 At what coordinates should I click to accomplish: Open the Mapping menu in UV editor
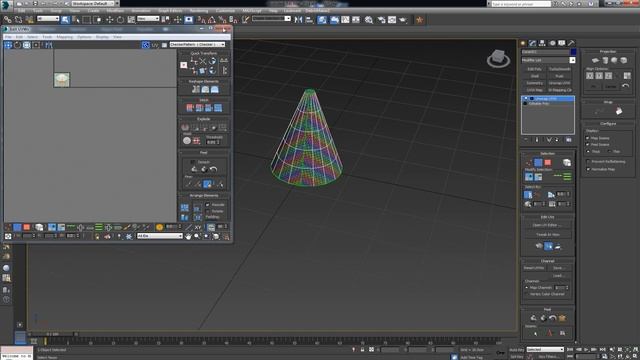(64, 37)
